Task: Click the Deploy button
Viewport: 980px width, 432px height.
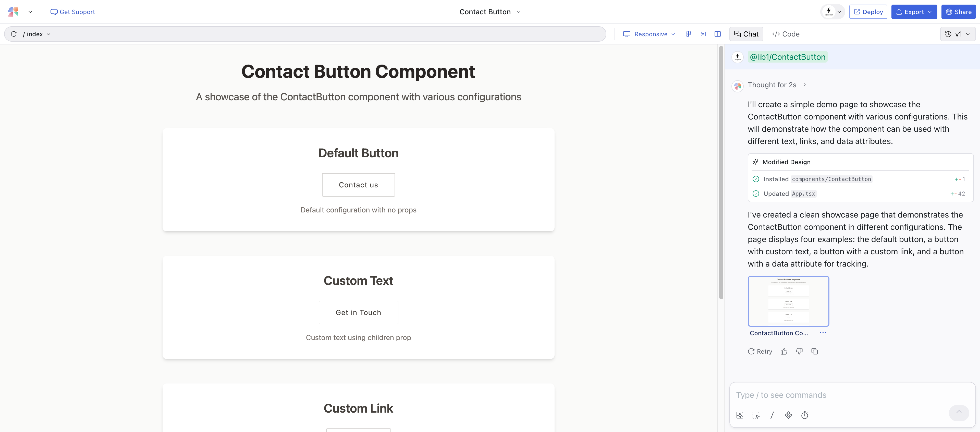Action: point(868,12)
